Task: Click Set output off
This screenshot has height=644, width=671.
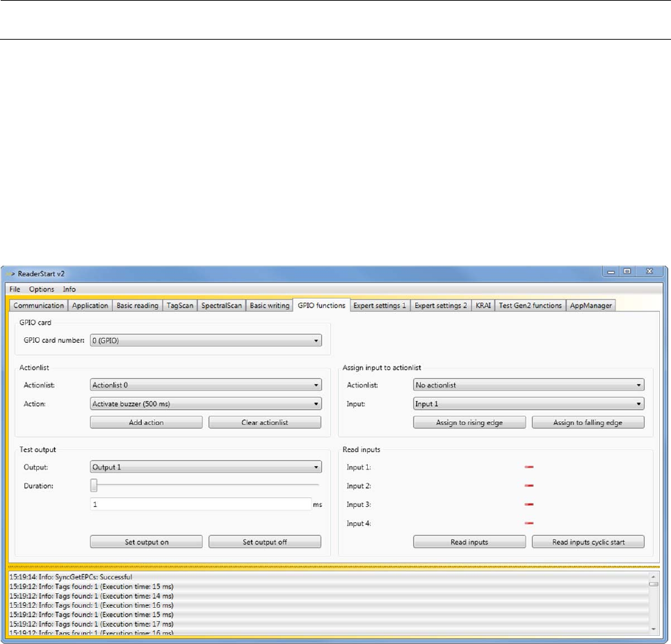Action: [x=265, y=542]
